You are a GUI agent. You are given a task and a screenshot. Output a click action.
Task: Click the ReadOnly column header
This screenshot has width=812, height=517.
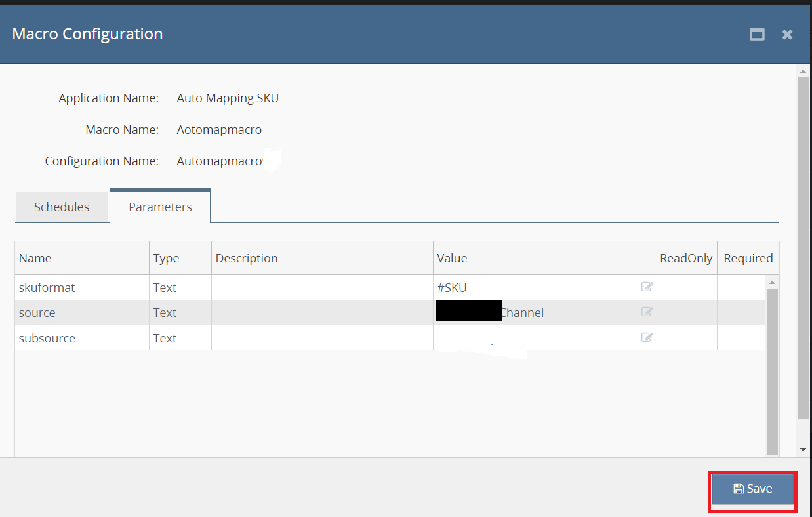[x=685, y=258]
